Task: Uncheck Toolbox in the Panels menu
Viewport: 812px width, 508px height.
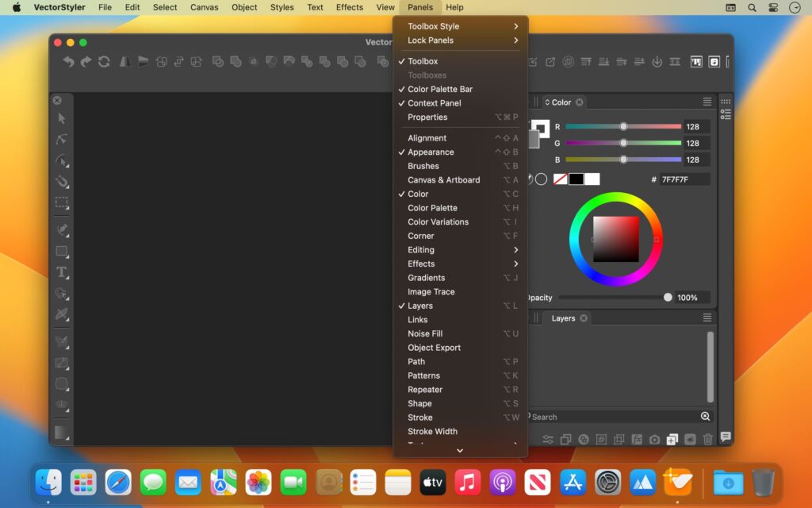Action: point(420,61)
